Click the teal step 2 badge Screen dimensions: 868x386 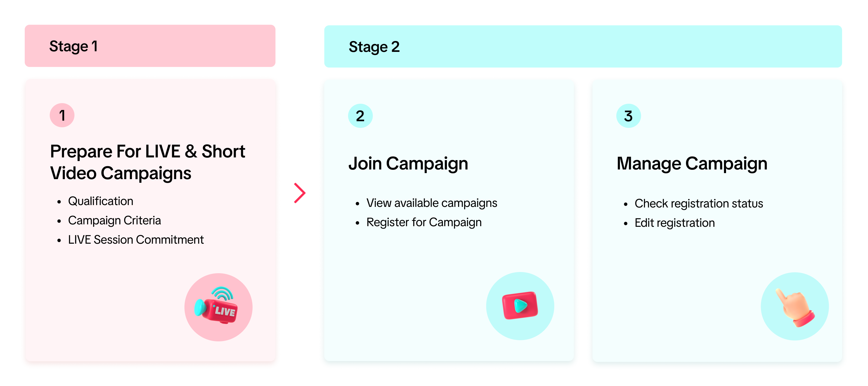[x=360, y=116]
